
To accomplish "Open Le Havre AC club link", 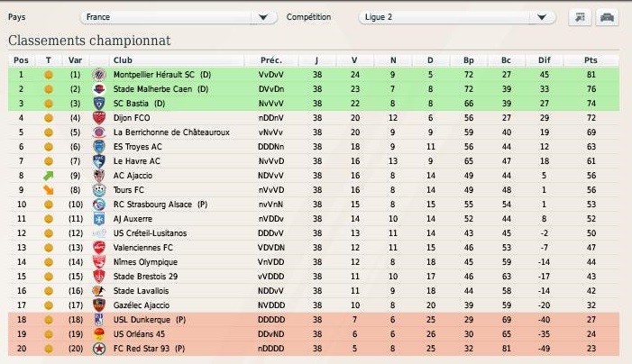I will click(x=137, y=161).
